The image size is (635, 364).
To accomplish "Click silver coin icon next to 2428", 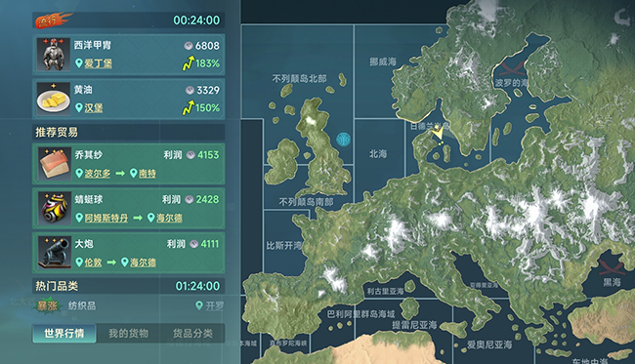I will click(x=190, y=199).
